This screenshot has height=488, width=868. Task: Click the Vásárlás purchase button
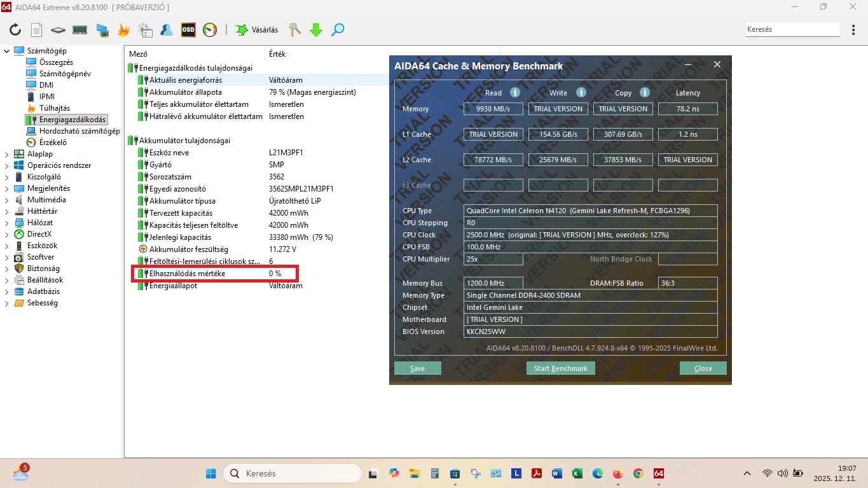[x=256, y=30]
